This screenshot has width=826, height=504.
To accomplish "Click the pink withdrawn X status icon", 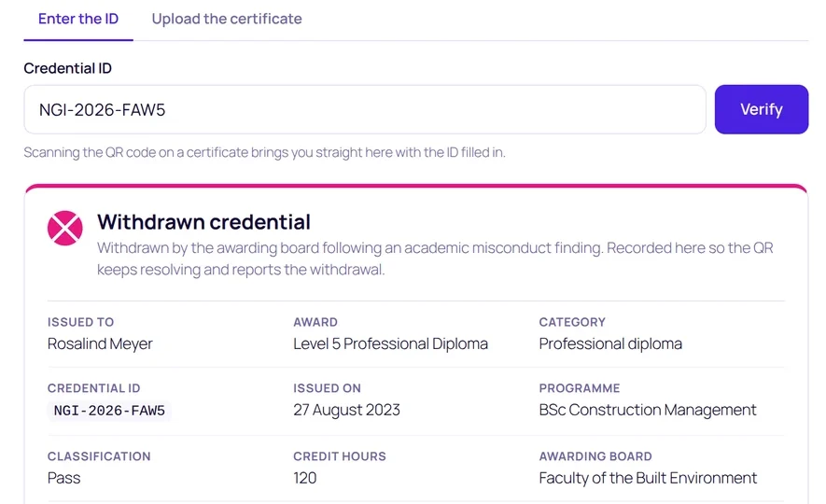I will point(64,228).
